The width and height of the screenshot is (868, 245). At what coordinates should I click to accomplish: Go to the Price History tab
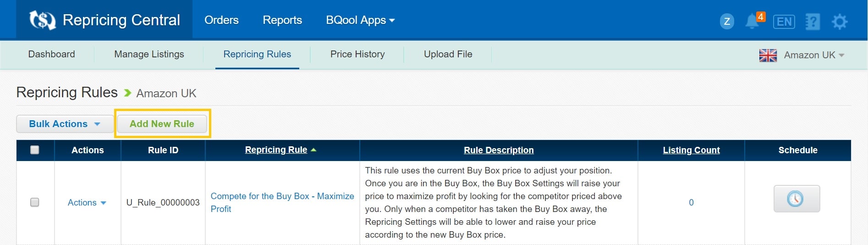pyautogui.click(x=357, y=54)
